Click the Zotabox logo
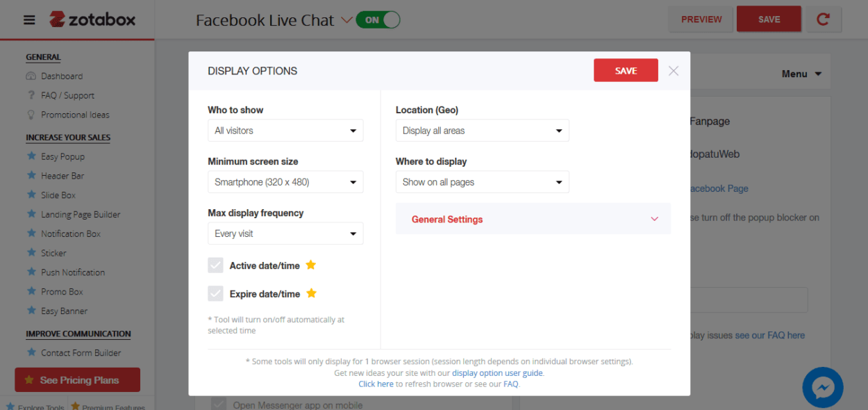 tap(92, 19)
